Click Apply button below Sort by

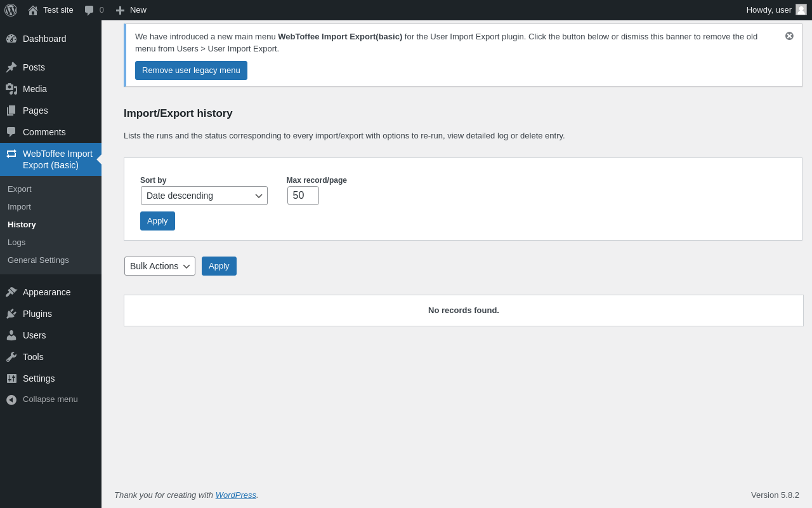(x=157, y=221)
